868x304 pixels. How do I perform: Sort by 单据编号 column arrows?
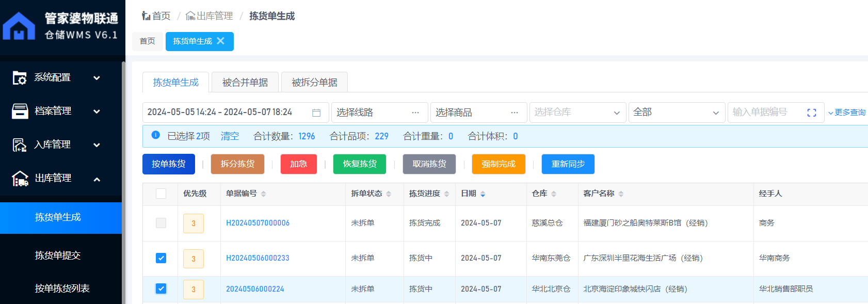coord(263,194)
